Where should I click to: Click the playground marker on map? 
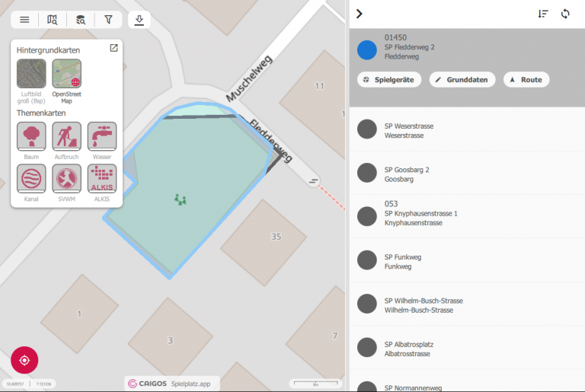[x=181, y=199]
